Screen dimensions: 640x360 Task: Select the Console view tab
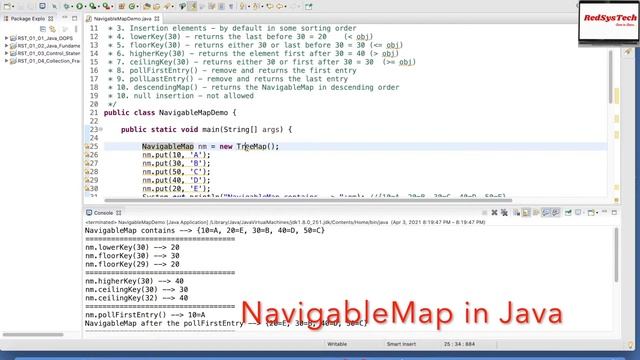[x=104, y=213]
